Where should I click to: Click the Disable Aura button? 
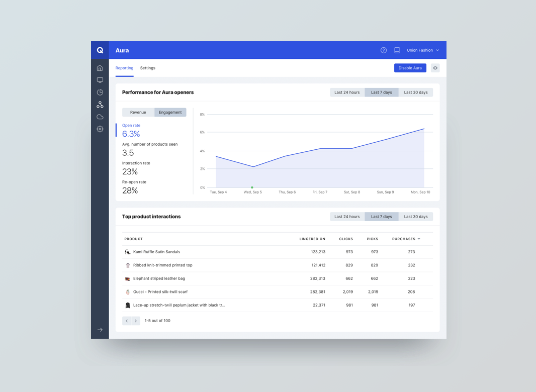click(410, 68)
